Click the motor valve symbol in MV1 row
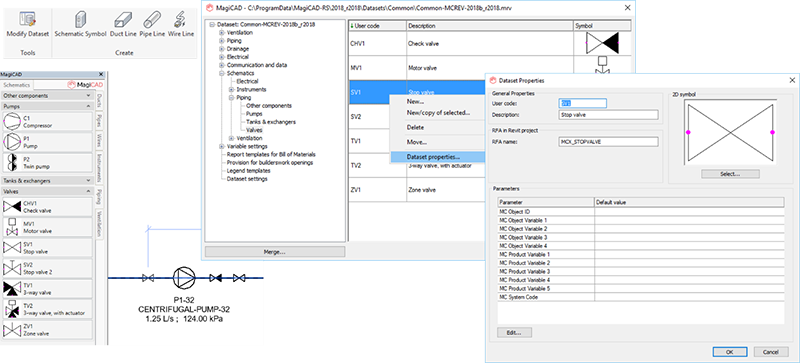This screenshot has height=363, width=800. coord(602,65)
